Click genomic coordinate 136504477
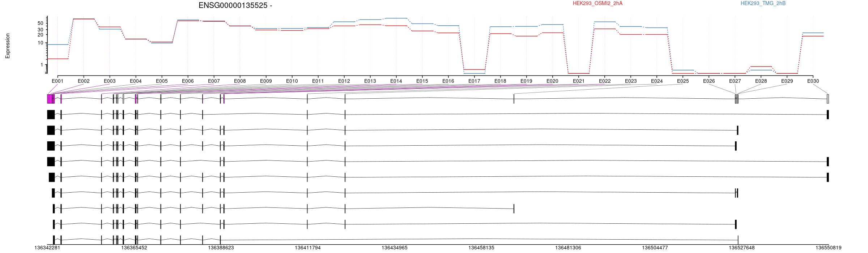Viewport: 868px width, 253px height. click(655, 248)
